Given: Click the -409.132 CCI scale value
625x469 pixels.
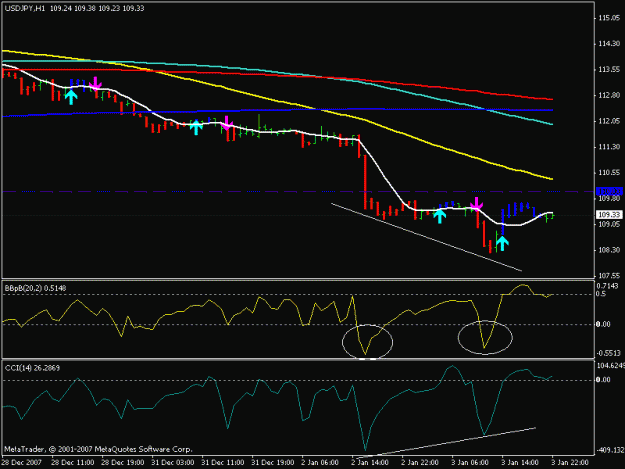Looking at the screenshot, I should click(610, 450).
